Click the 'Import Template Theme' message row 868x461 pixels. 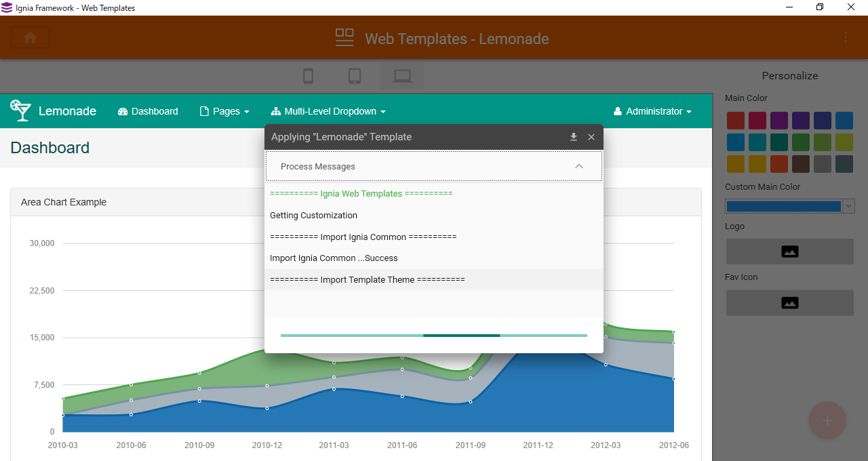click(x=434, y=279)
